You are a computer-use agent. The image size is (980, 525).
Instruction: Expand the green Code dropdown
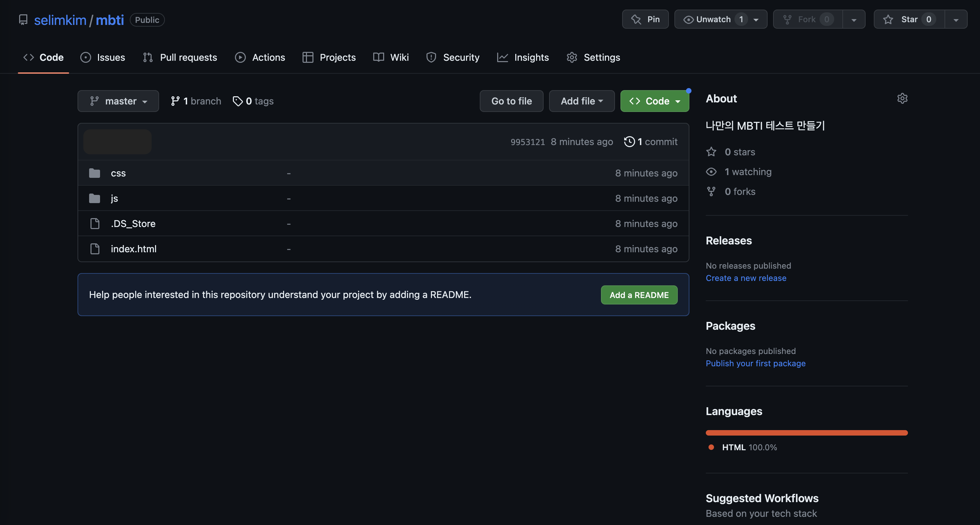click(x=654, y=101)
